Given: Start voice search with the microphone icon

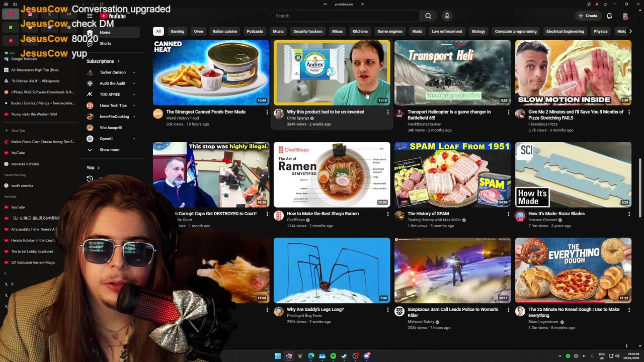Looking at the screenshot, I should 447,16.
